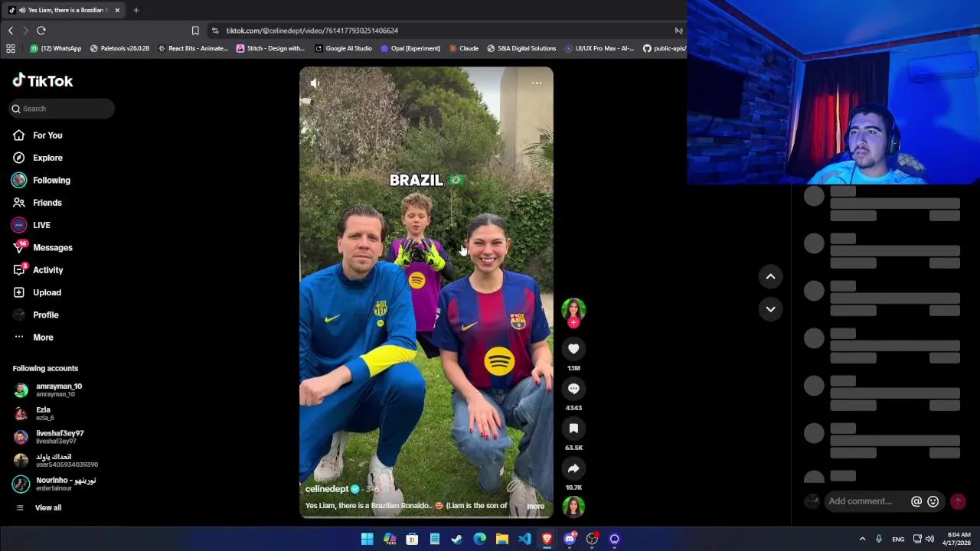
Task: Open your Profile page
Action: click(x=35, y=315)
